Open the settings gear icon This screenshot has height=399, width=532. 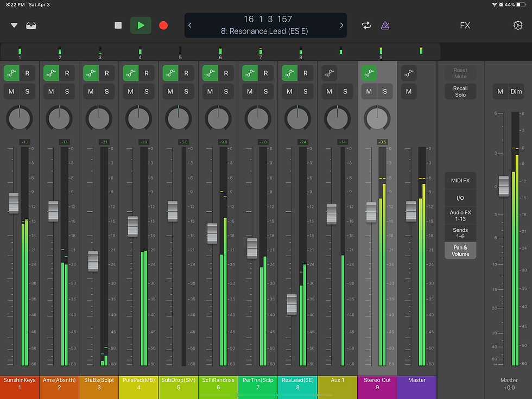pyautogui.click(x=518, y=26)
